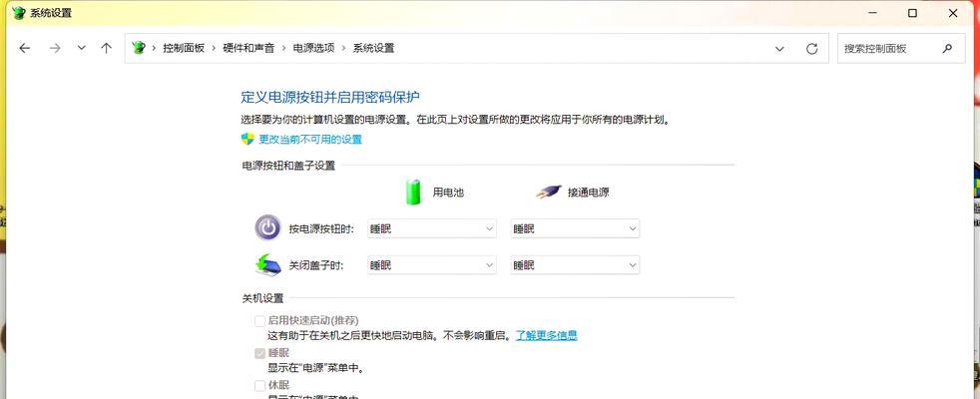Open 硬件和声音 breadcrumb

coord(248,48)
